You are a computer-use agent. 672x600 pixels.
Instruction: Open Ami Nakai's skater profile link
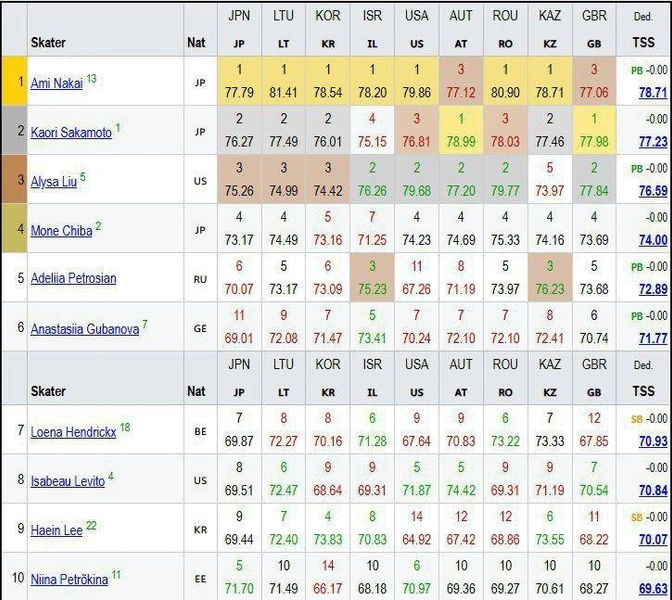point(56,82)
